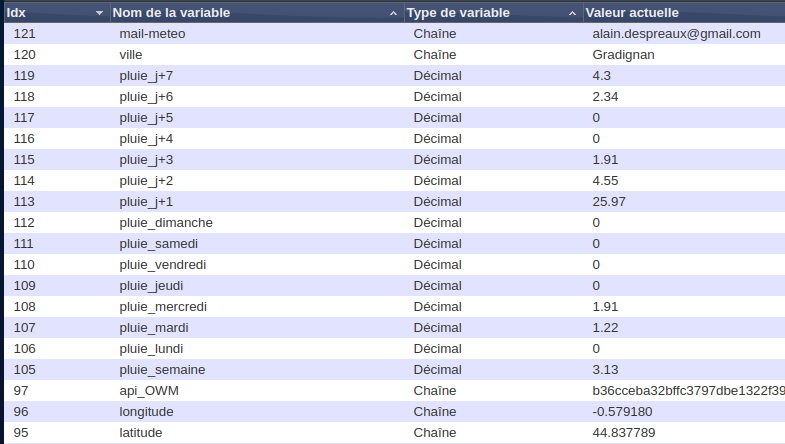
Task: Click the 25.97 value for pluie_j+1
Action: tap(609, 201)
